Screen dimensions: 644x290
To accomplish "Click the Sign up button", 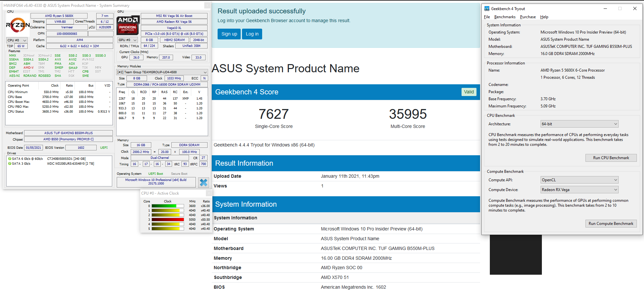I will (229, 34).
